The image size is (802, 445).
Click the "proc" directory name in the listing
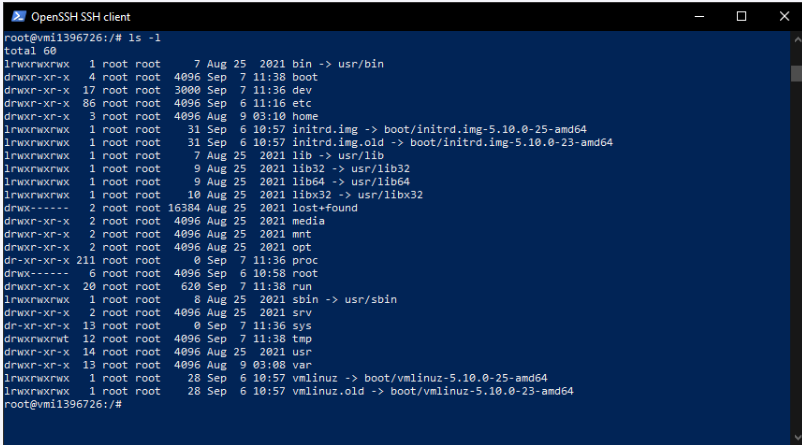pos(304,259)
